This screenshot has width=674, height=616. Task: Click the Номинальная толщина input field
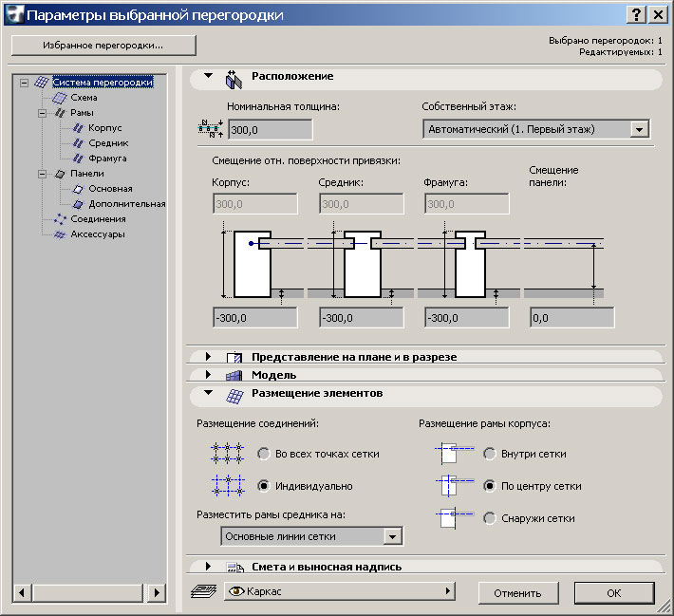[270, 130]
